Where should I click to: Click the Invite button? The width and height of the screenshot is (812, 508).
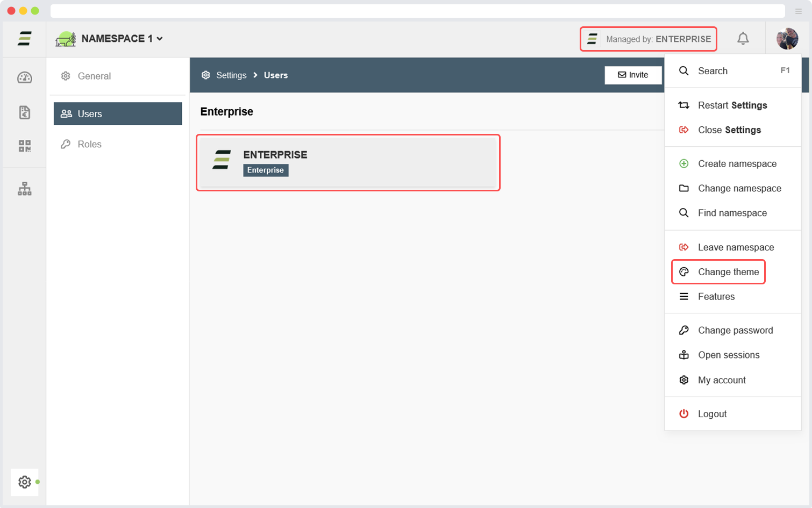tap(633, 75)
